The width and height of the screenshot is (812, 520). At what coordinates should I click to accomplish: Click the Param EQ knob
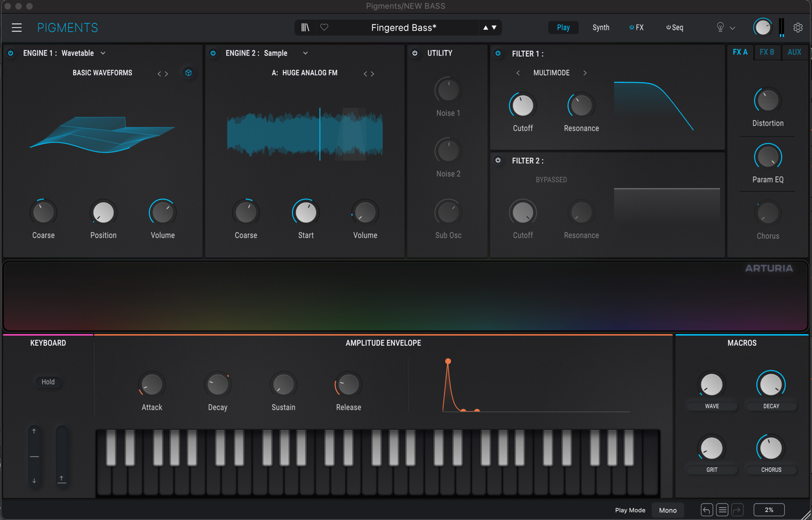[768, 157]
